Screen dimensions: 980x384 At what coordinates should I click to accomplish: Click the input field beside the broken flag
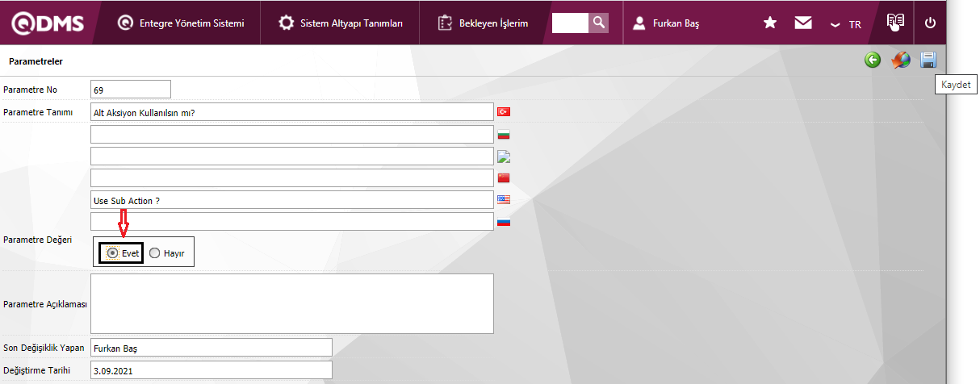(292, 156)
